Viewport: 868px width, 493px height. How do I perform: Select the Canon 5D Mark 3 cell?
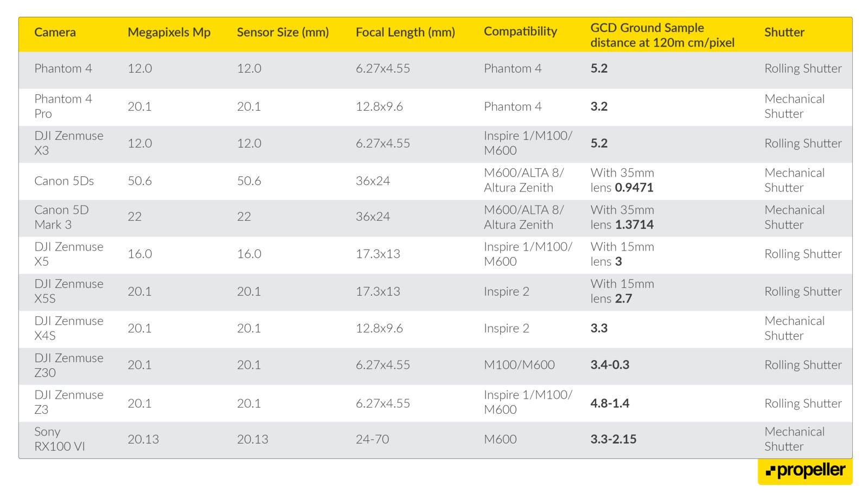tap(61, 217)
